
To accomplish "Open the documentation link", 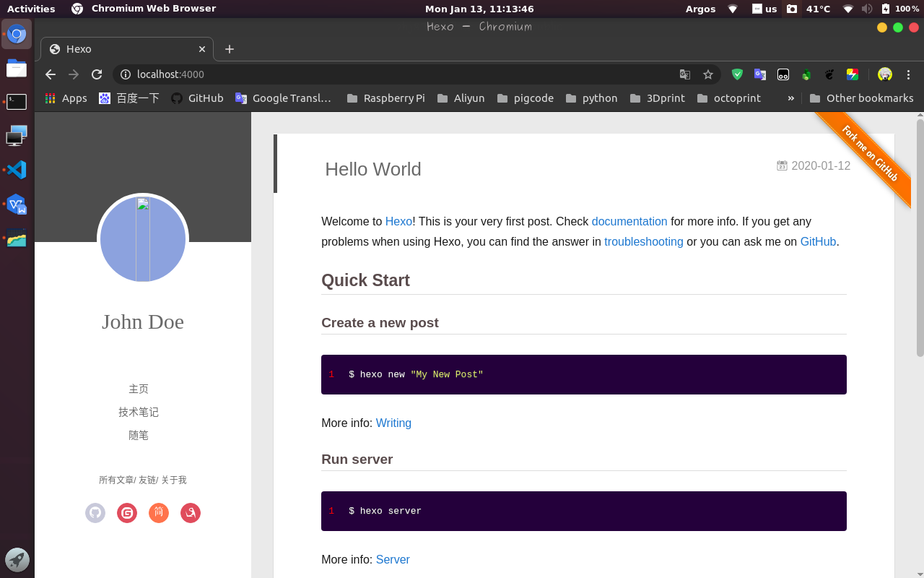I will point(629,221).
